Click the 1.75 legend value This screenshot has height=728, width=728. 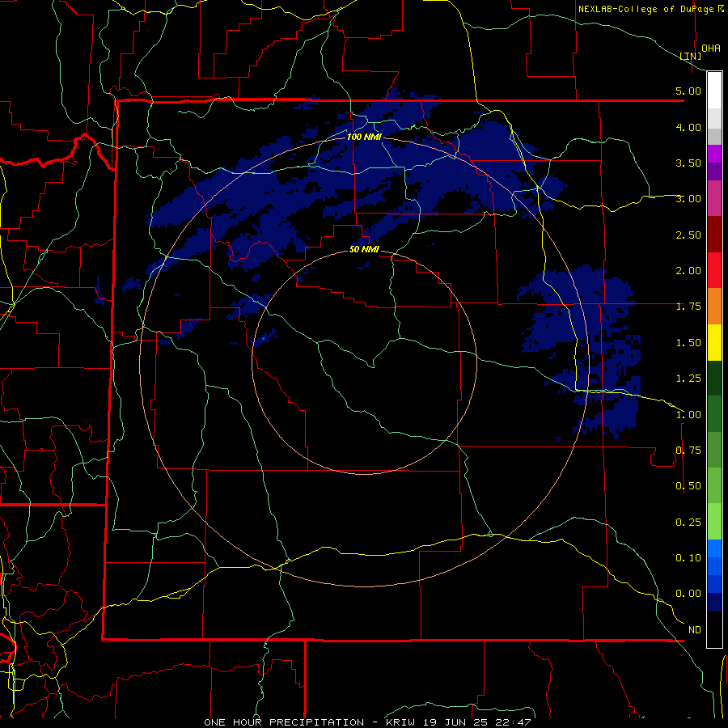tap(688, 307)
